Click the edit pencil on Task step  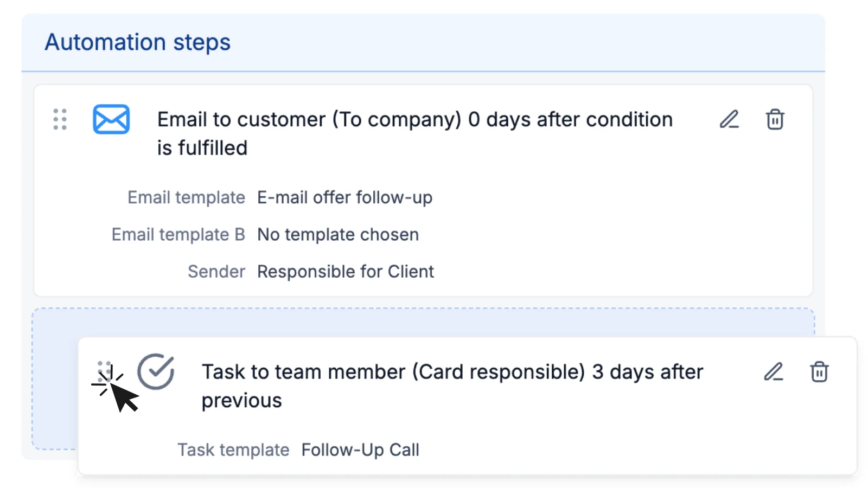coord(774,372)
